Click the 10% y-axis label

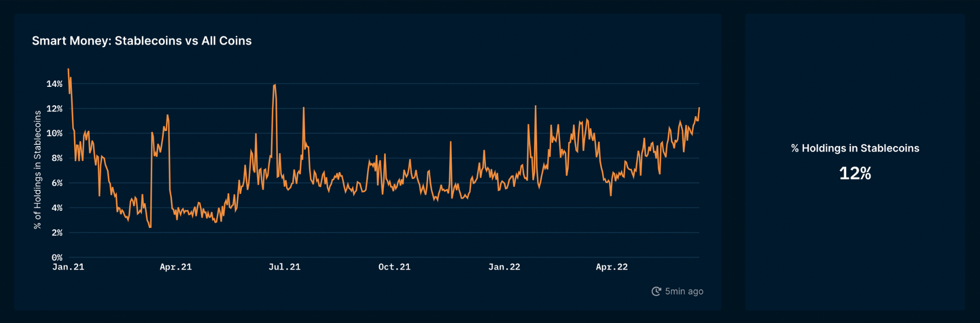(x=55, y=133)
